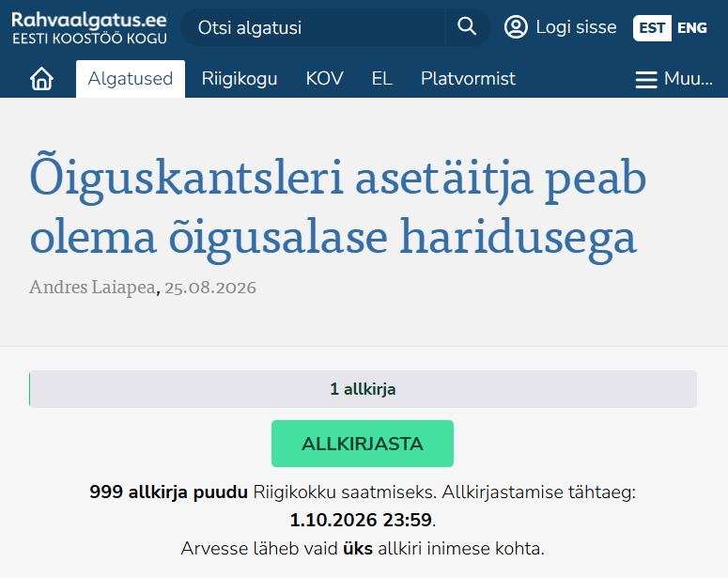Click the 1 allkirja progress bar
Image resolution: width=728 pixels, height=578 pixels.
(363, 389)
